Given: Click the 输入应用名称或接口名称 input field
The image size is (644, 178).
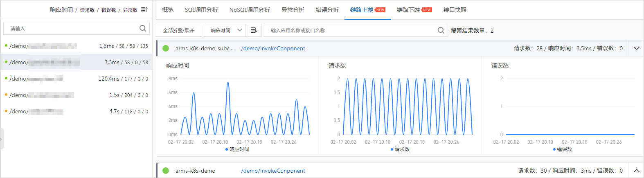Looking at the screenshot, I should (356, 30).
